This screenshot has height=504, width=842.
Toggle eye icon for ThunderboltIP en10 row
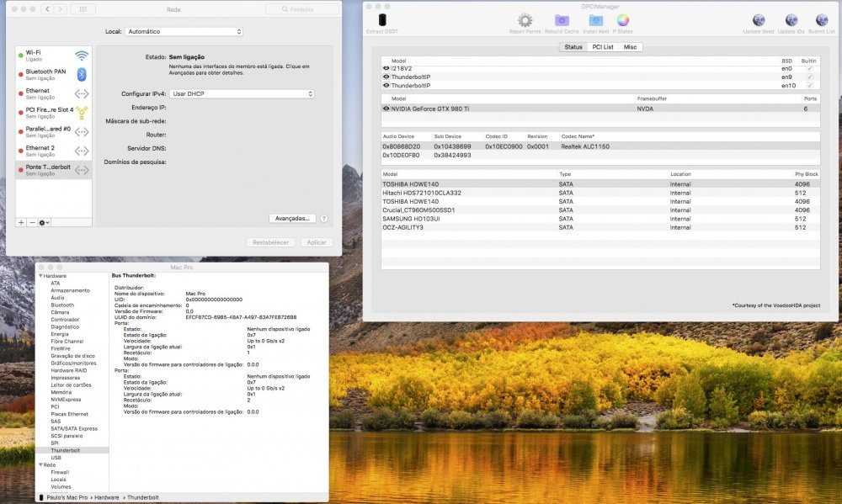click(x=386, y=85)
